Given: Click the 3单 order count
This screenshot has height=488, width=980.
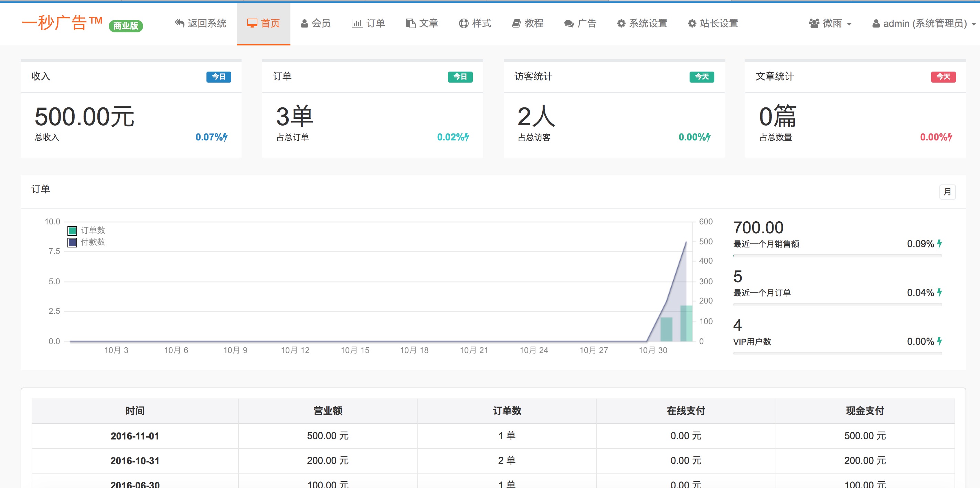Looking at the screenshot, I should click(x=295, y=116).
